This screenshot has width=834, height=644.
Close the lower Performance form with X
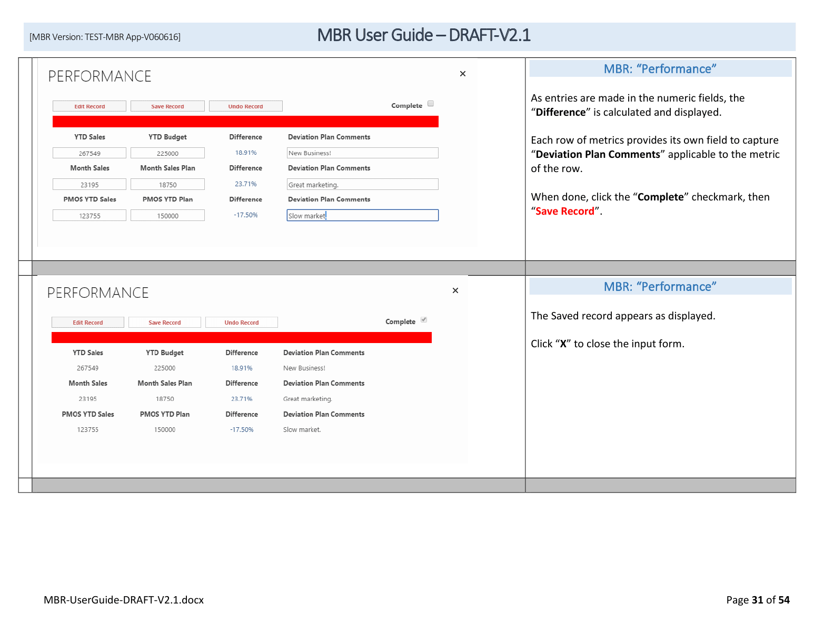[455, 290]
